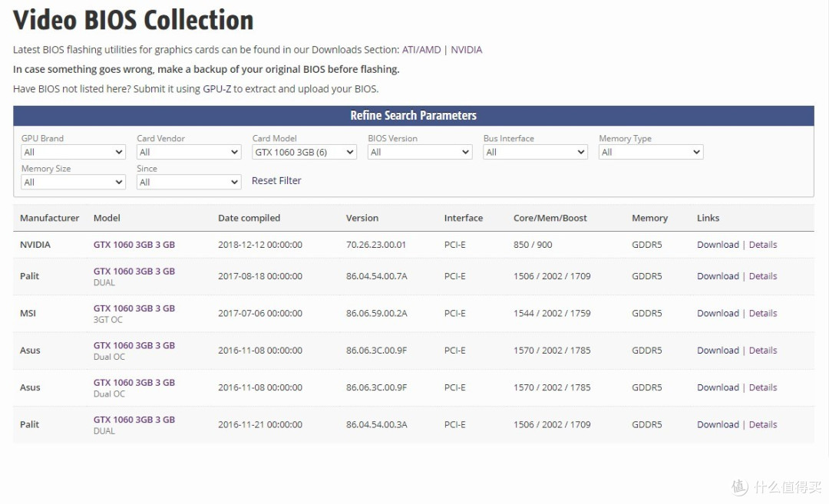Click the date 2018-12-12 00:00:00
The image size is (829, 504).
(260, 245)
